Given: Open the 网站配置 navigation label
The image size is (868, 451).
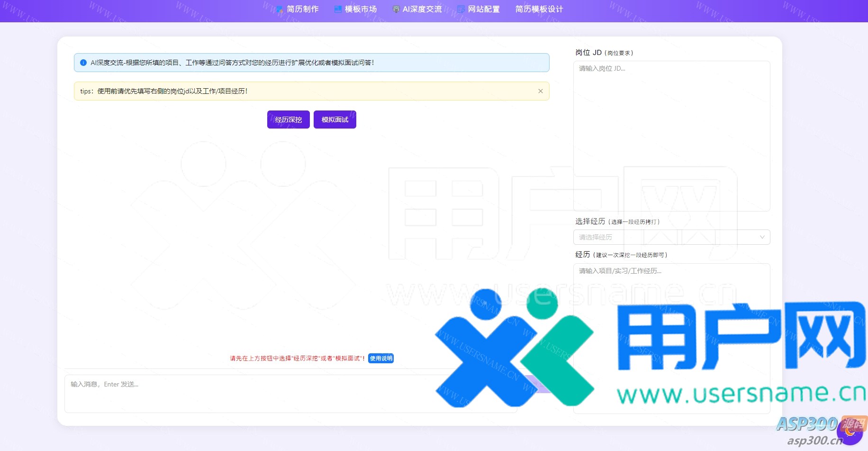Looking at the screenshot, I should (x=484, y=9).
